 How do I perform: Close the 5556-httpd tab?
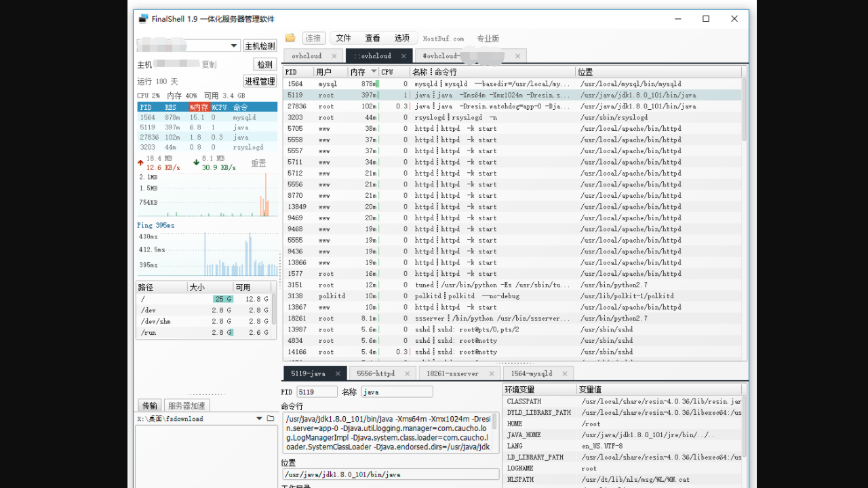pyautogui.click(x=407, y=373)
